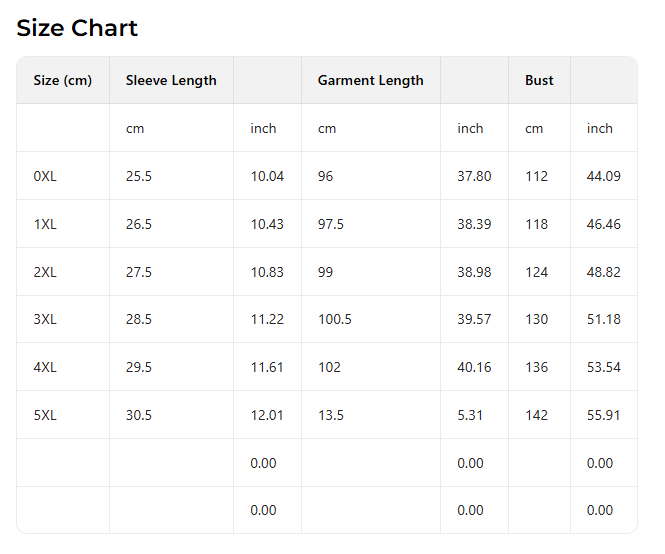
Task: Select the 2XL size row label
Action: (x=45, y=272)
